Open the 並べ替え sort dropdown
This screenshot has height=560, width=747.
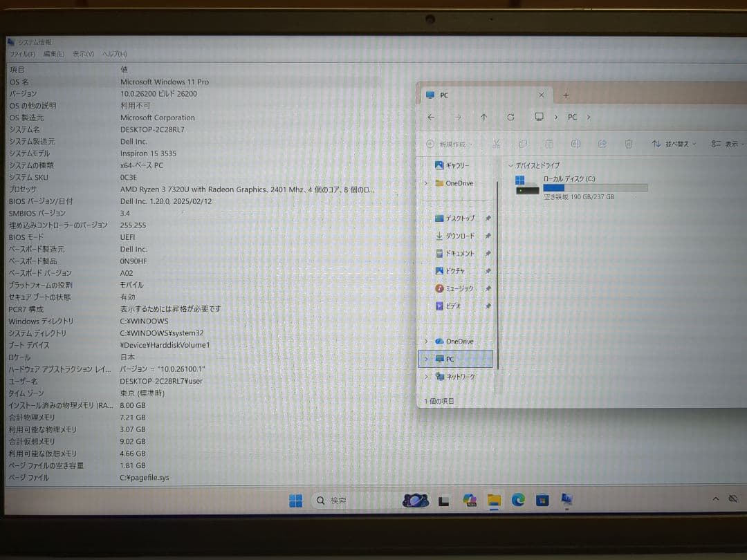point(674,144)
